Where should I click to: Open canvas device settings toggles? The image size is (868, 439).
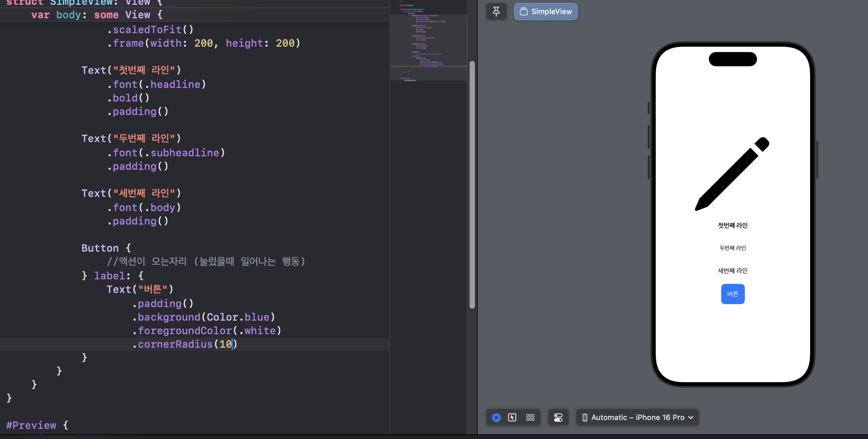point(558,417)
